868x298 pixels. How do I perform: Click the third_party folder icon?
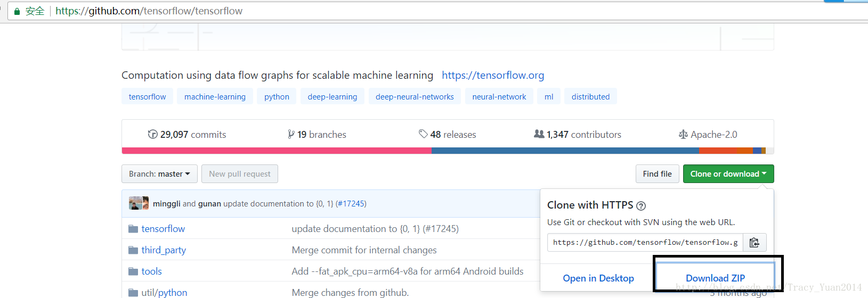[133, 250]
